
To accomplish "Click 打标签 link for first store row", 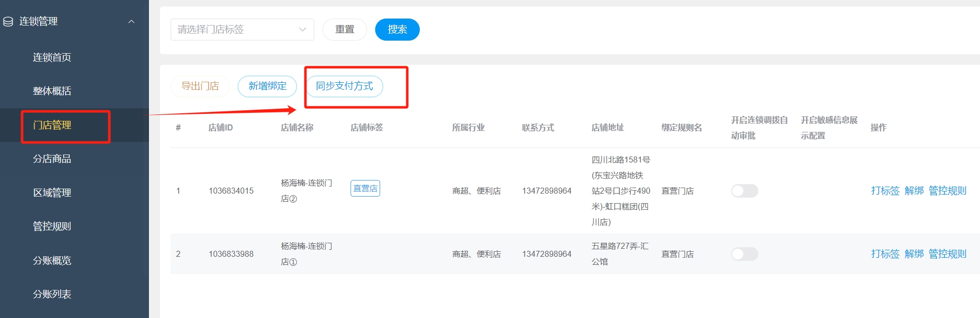I will [885, 191].
